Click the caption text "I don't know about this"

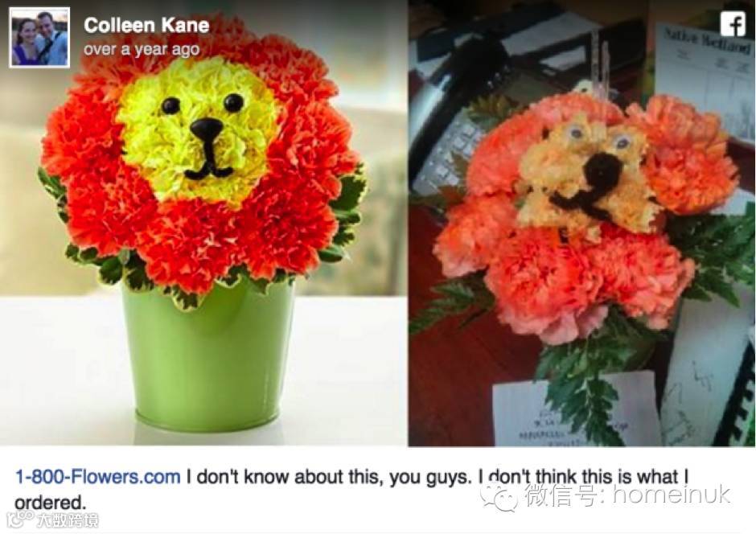[x=279, y=477]
